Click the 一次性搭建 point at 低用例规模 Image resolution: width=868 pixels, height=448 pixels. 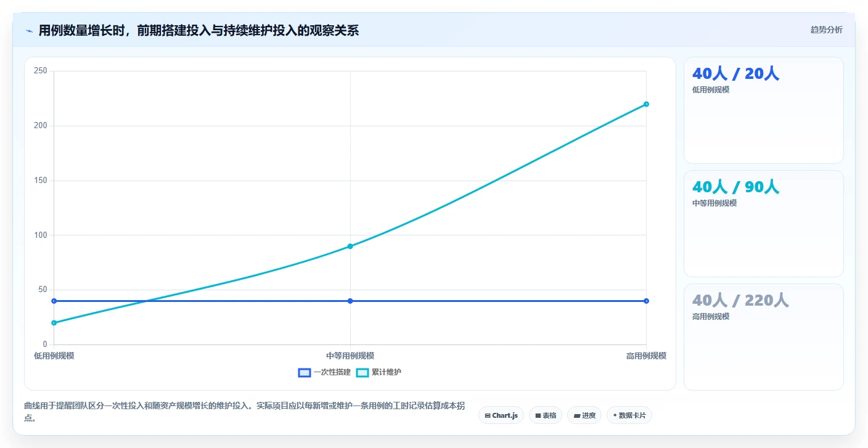pos(54,301)
